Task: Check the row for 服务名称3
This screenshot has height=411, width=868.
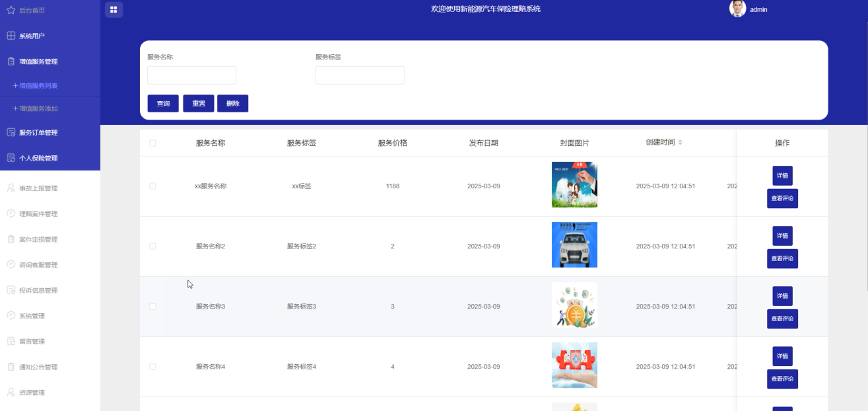Action: click(152, 307)
